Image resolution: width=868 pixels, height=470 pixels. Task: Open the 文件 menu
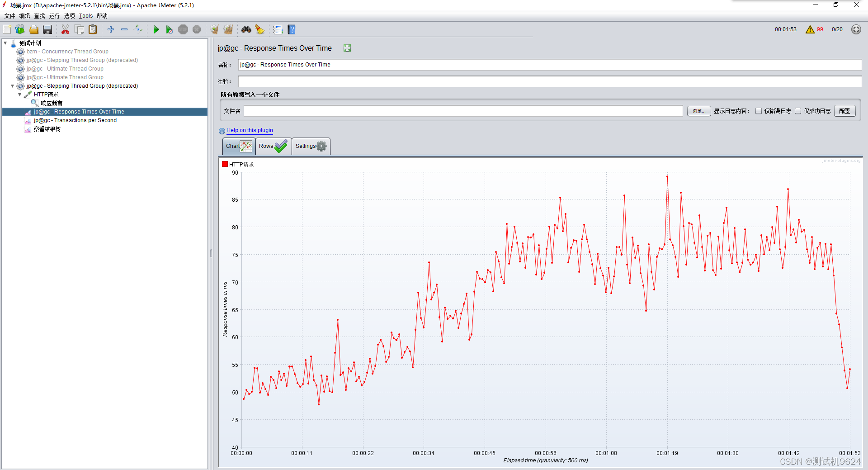coord(9,16)
